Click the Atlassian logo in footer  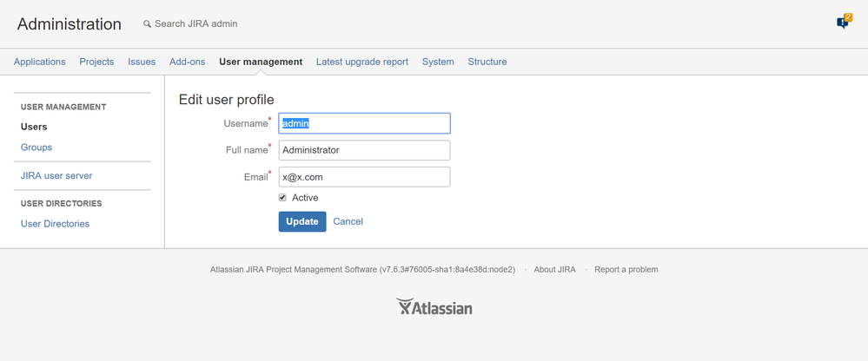coord(434,307)
